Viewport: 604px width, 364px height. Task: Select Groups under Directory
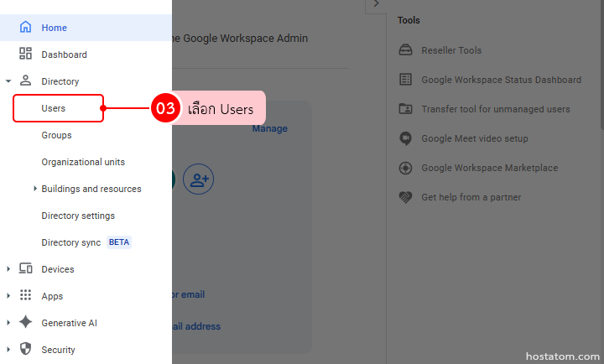click(56, 135)
